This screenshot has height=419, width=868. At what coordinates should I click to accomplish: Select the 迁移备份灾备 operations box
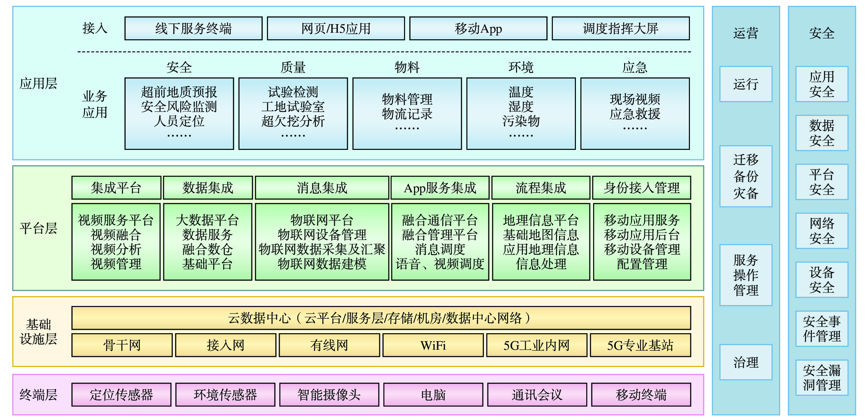[x=746, y=176]
